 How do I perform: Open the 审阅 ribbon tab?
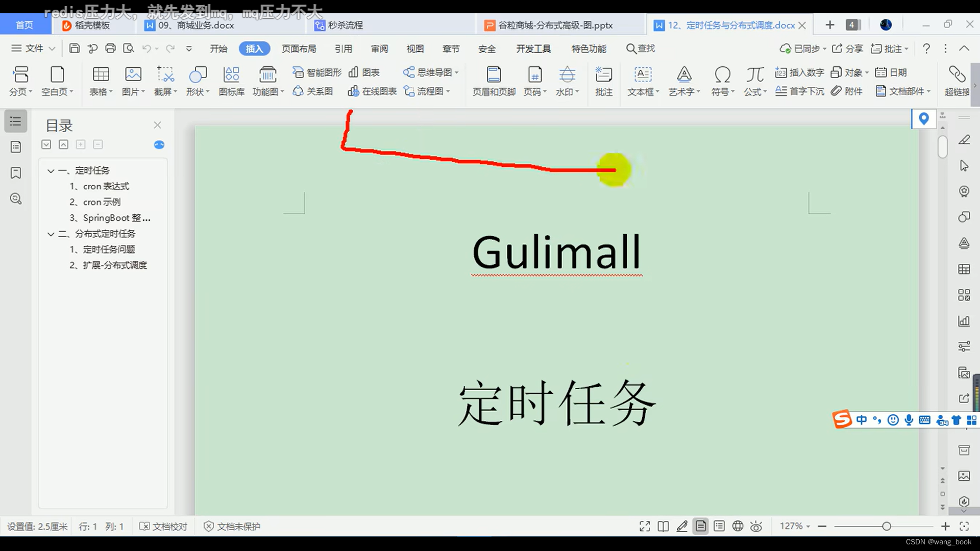click(379, 48)
